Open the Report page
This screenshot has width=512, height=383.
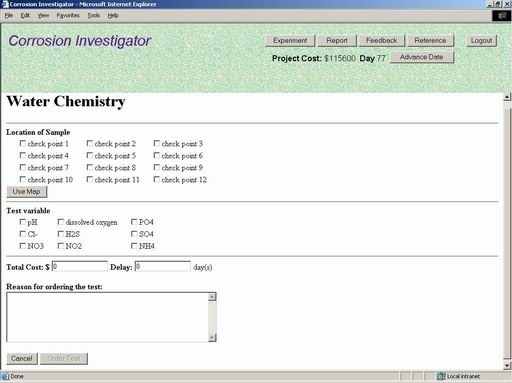(337, 41)
